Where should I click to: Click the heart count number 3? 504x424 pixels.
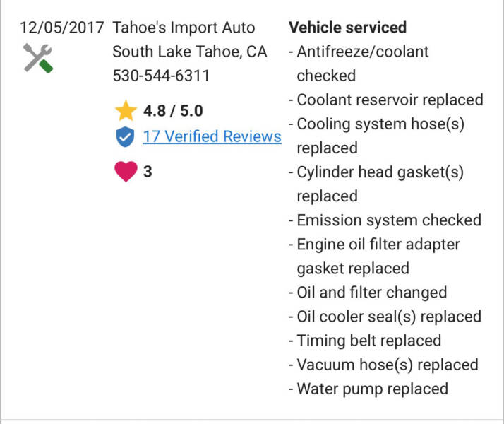(148, 171)
